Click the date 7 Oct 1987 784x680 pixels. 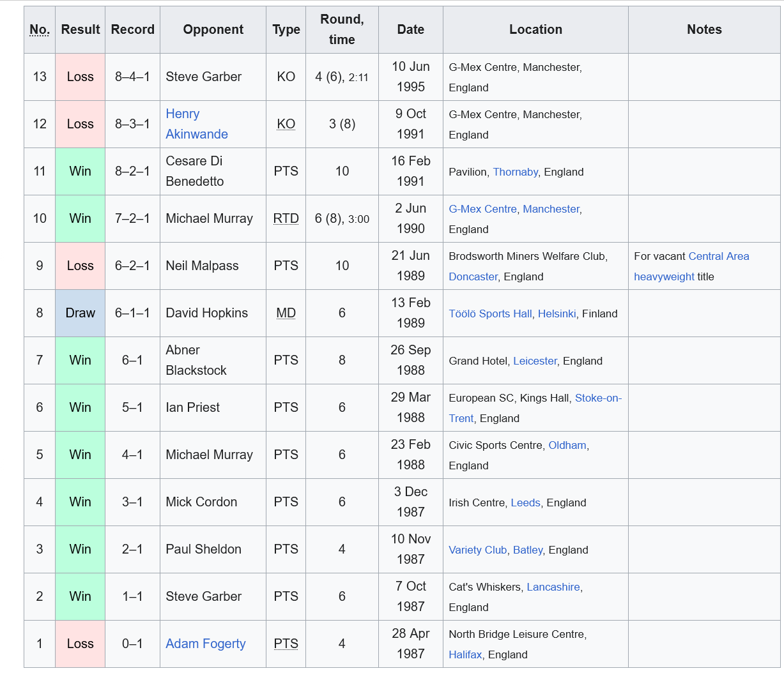pos(411,596)
